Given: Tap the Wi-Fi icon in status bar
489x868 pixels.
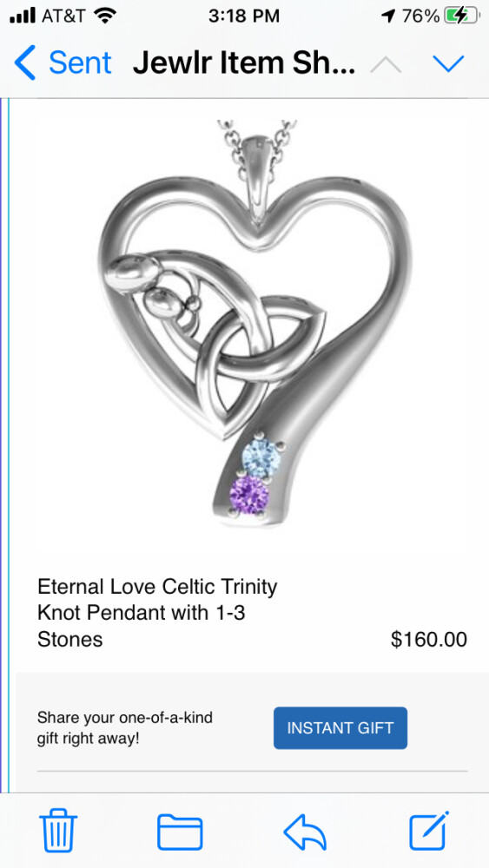Looking at the screenshot, I should (104, 16).
